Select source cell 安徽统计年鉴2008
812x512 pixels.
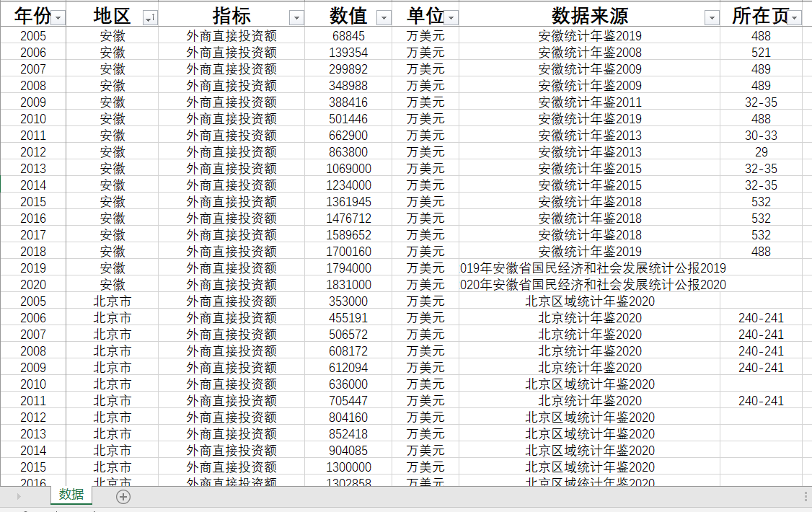589,53
